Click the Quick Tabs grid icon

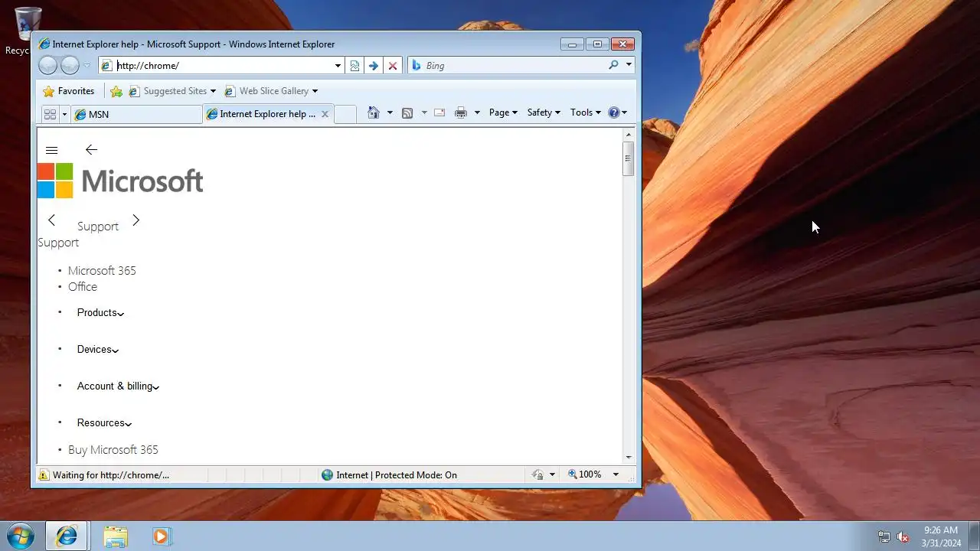point(50,114)
